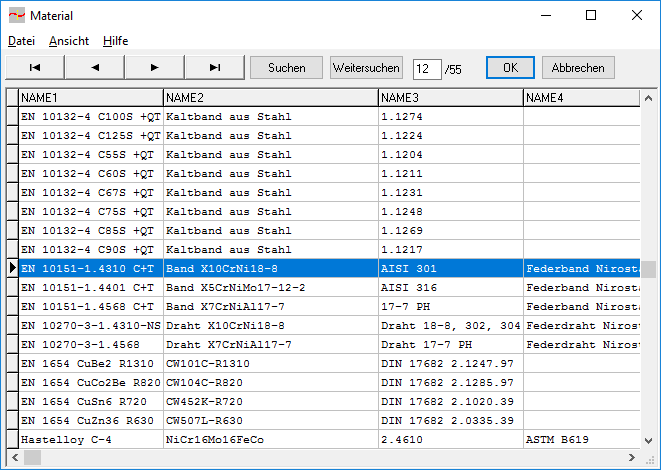Open the Ansicht menu

tap(69, 41)
